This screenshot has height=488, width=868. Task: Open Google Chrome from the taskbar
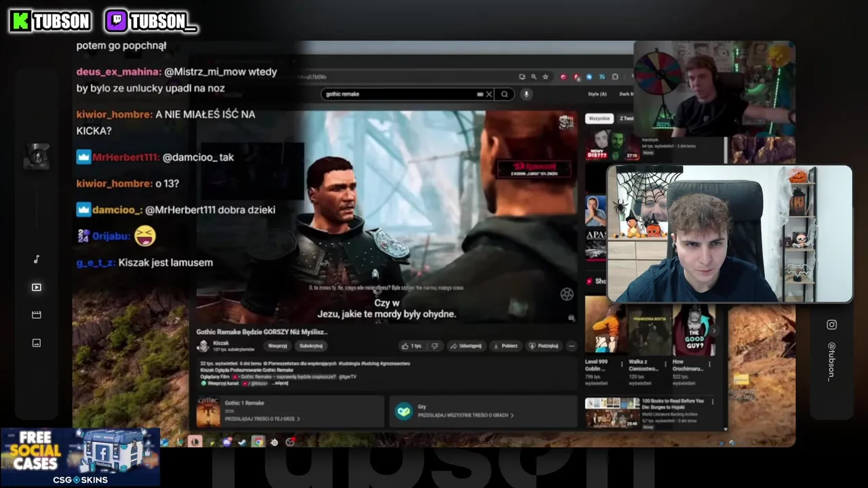[x=258, y=442]
